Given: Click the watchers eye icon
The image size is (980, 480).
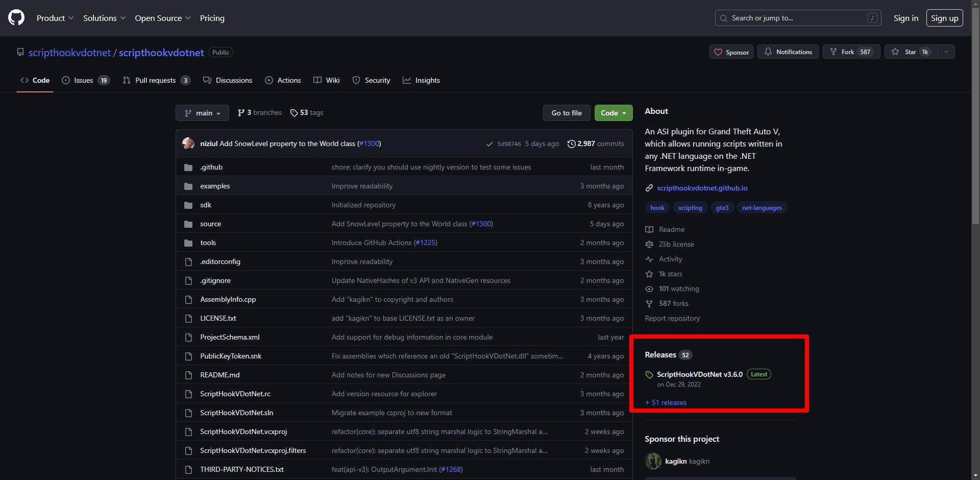Looking at the screenshot, I should (649, 289).
